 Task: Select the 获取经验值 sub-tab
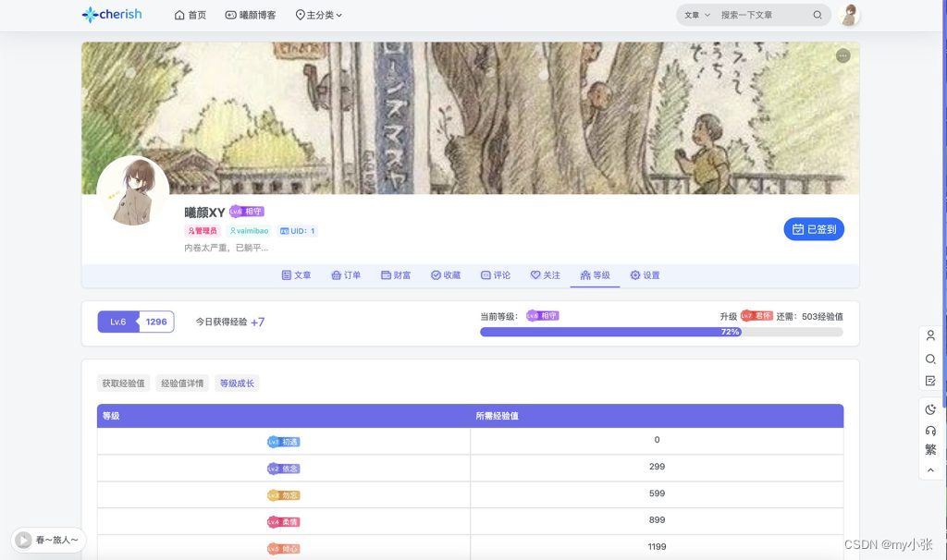pyautogui.click(x=123, y=383)
